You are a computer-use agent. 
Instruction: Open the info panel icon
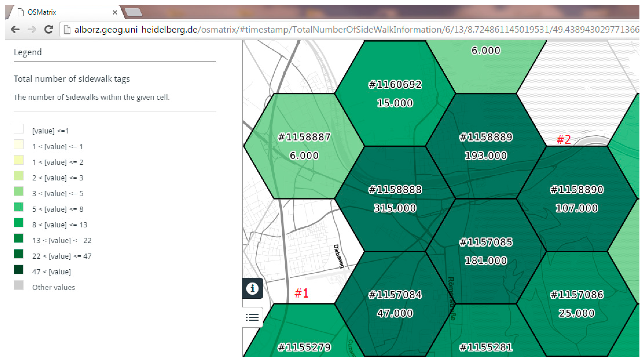(253, 288)
